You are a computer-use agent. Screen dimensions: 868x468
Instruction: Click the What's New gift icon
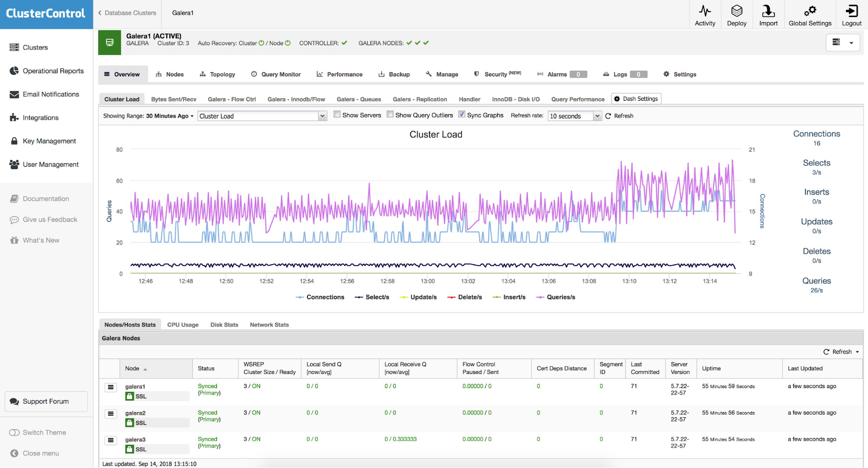click(14, 241)
